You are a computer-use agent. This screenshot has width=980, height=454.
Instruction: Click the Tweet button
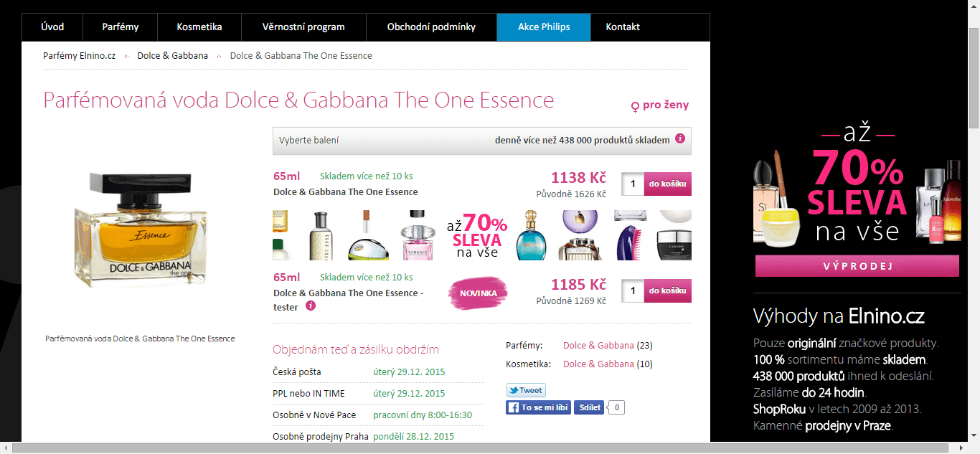click(x=526, y=390)
